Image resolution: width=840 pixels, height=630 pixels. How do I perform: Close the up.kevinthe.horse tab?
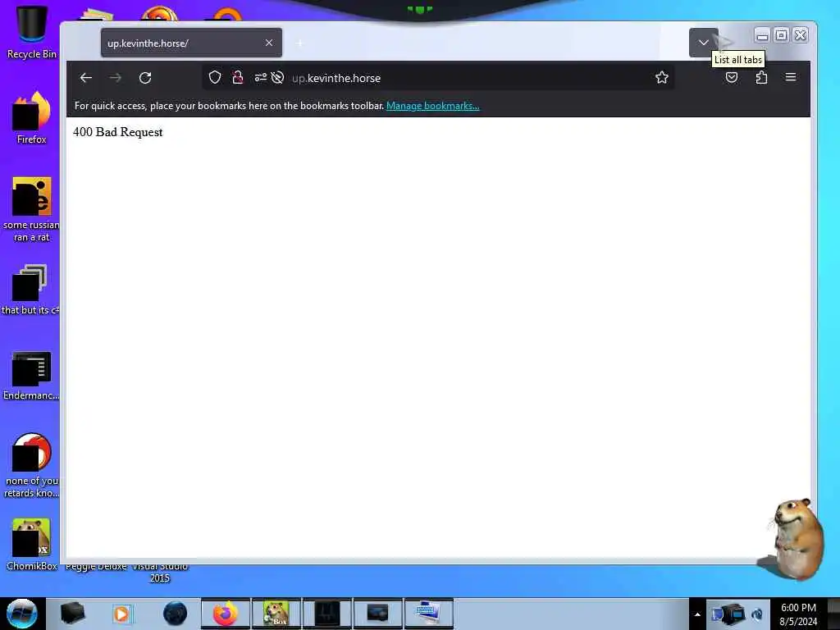click(x=269, y=43)
